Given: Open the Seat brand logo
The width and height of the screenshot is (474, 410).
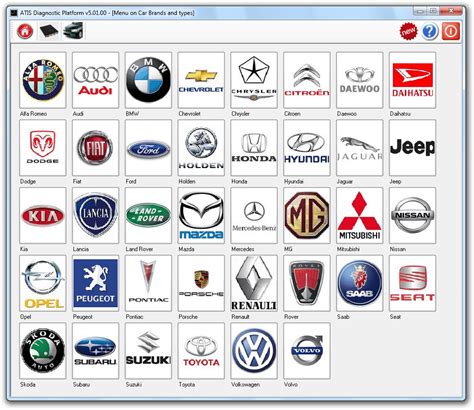Looking at the screenshot, I should click(x=412, y=283).
